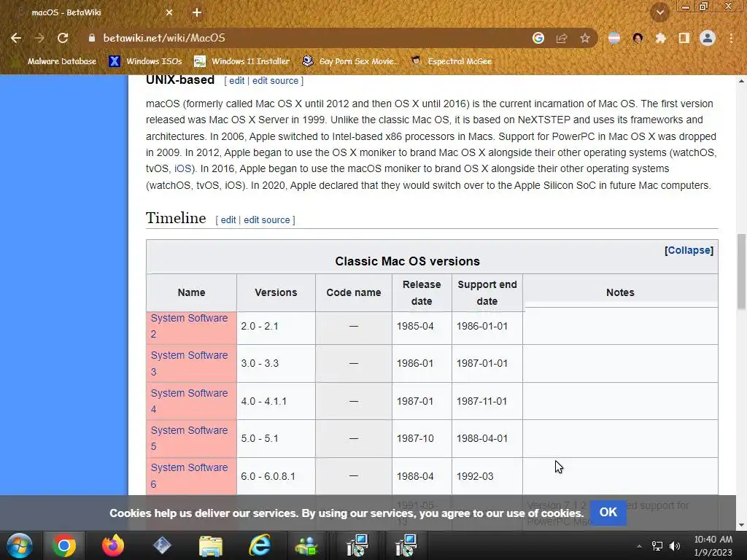The width and height of the screenshot is (747, 560).
Task: Click edit link beside UNIX-based heading
Action: point(237,80)
